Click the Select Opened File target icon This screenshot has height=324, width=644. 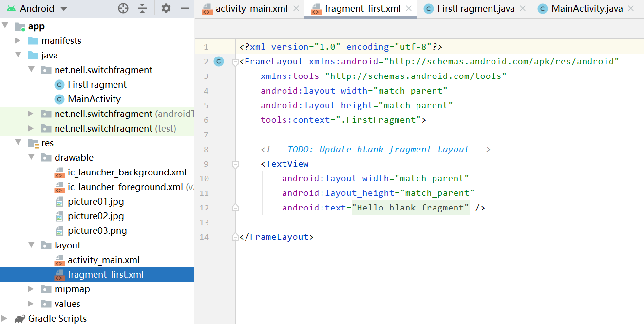pos(123,8)
